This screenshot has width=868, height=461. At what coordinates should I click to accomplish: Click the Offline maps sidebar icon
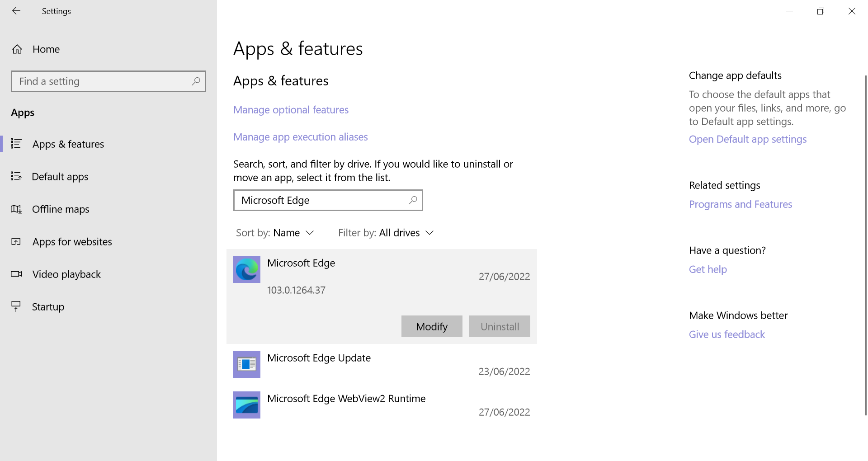(x=16, y=209)
